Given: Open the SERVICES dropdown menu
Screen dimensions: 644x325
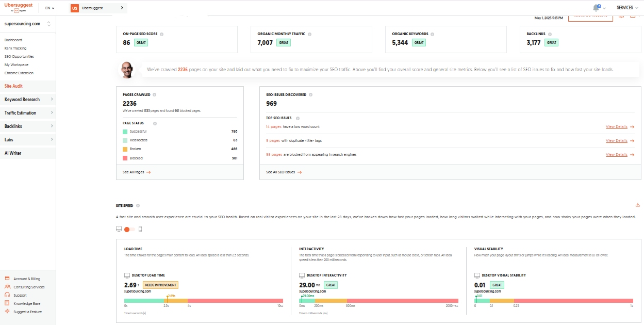Looking at the screenshot, I should click(x=627, y=8).
